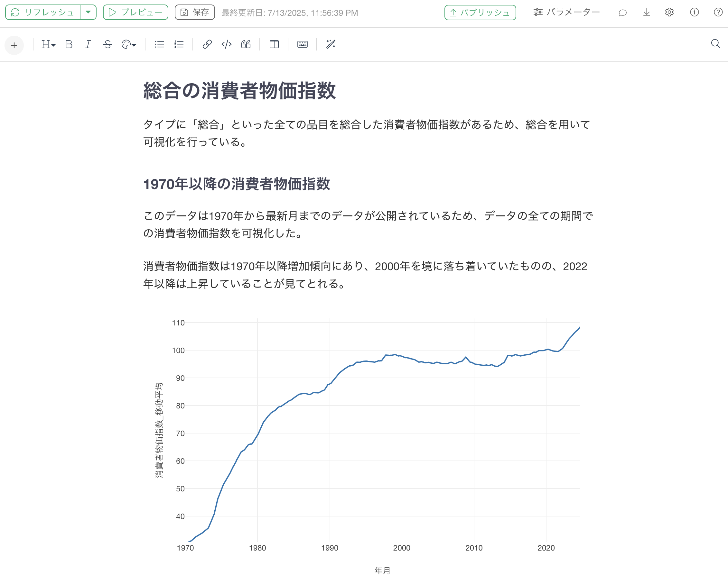Click the two-column layout icon
This screenshot has height=584, width=728.
click(274, 44)
